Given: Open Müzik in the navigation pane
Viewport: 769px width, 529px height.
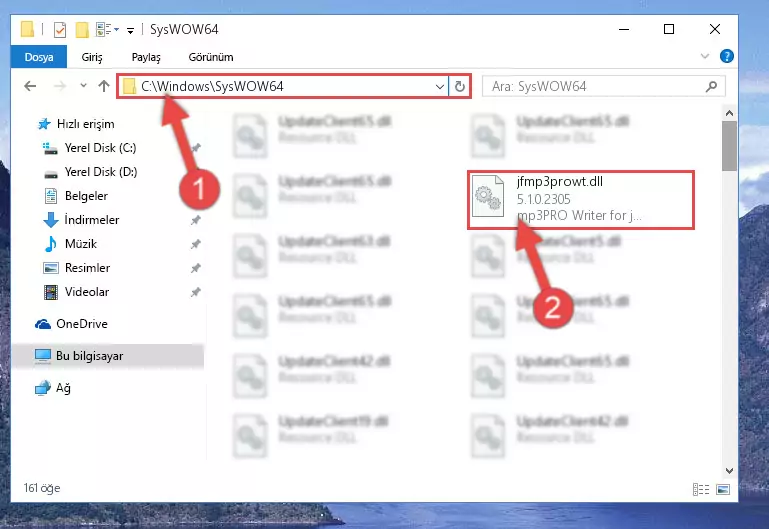Looking at the screenshot, I should coord(81,244).
